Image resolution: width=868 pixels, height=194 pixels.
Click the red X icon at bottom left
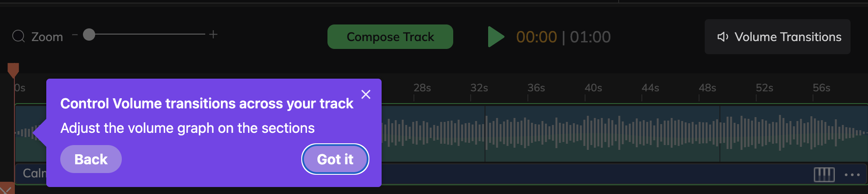7,189
